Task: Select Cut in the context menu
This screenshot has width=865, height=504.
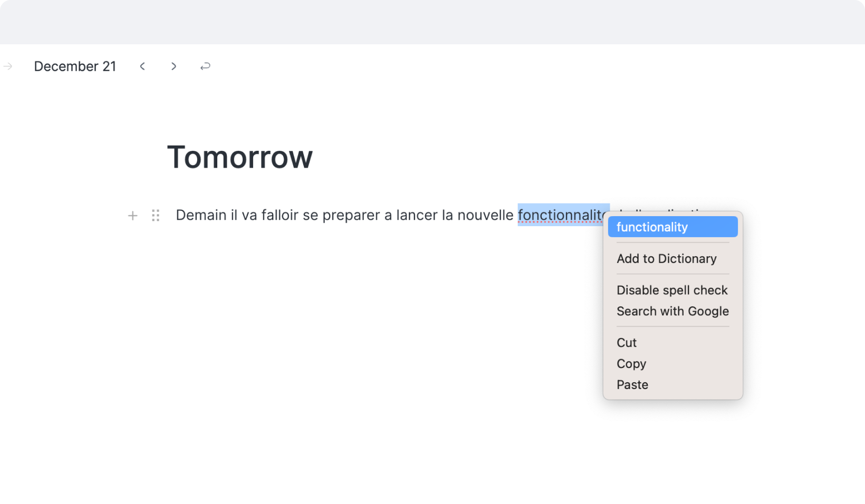Action: [x=627, y=343]
